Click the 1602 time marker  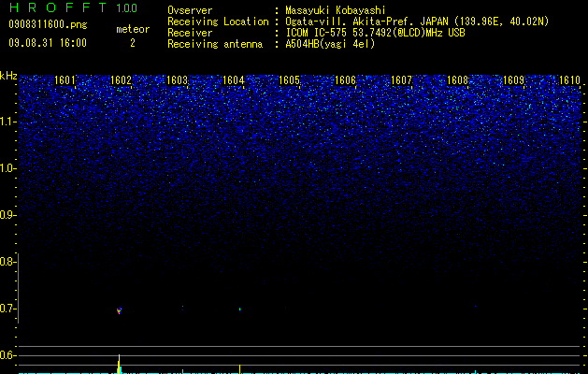[122, 80]
